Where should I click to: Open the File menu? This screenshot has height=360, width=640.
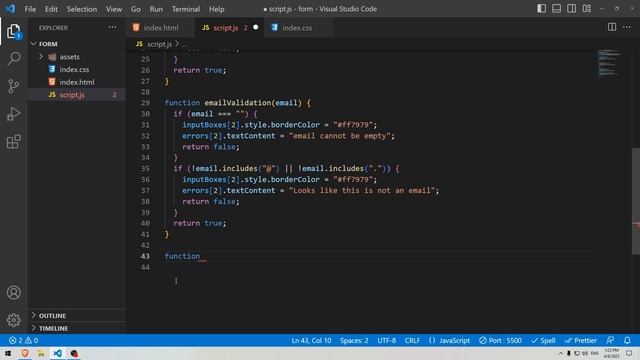click(x=30, y=9)
